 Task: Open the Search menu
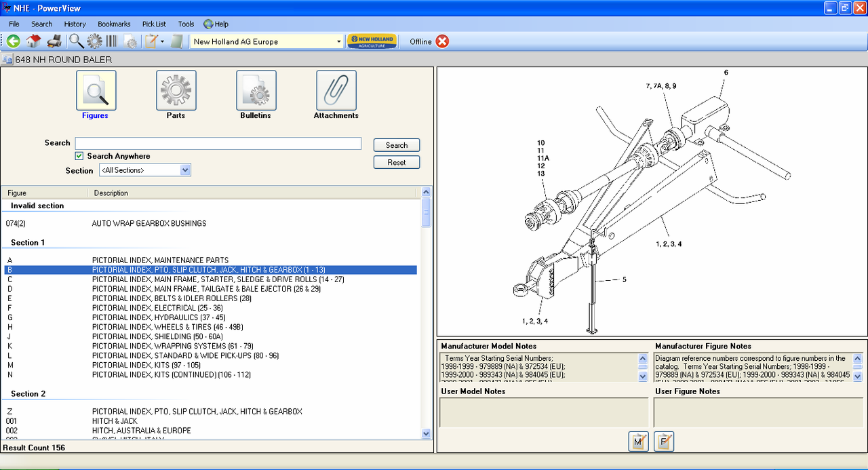pyautogui.click(x=41, y=24)
